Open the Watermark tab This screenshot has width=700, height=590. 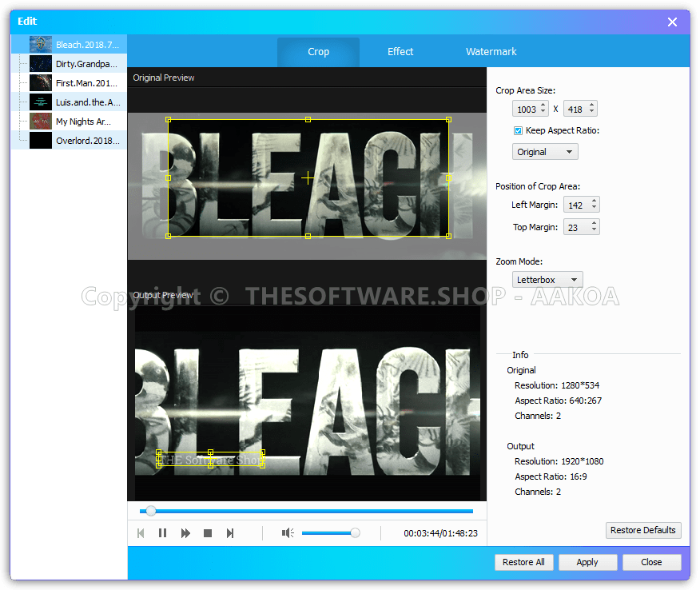click(491, 51)
